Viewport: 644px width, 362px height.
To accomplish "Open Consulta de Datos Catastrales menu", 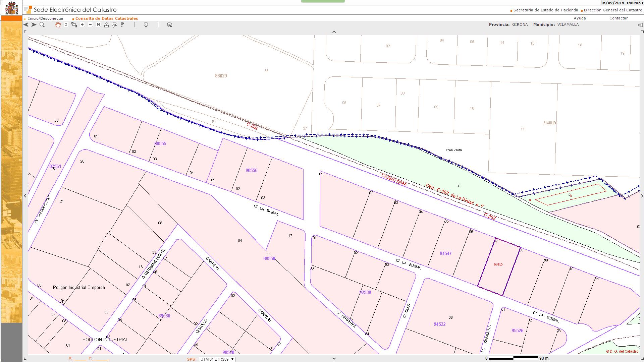I will pyautogui.click(x=106, y=18).
